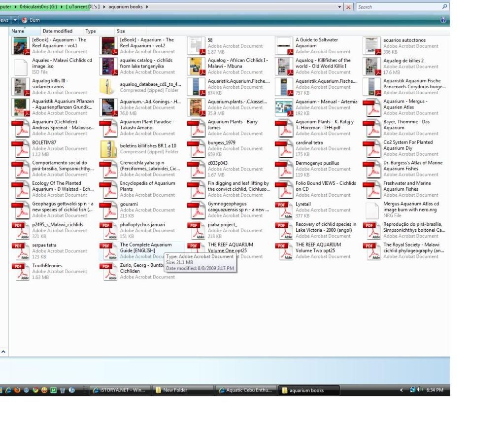Image resolution: width=504 pixels, height=424 pixels.
Task: Open Firefox from the quick launch bar
Action: (x=17, y=390)
